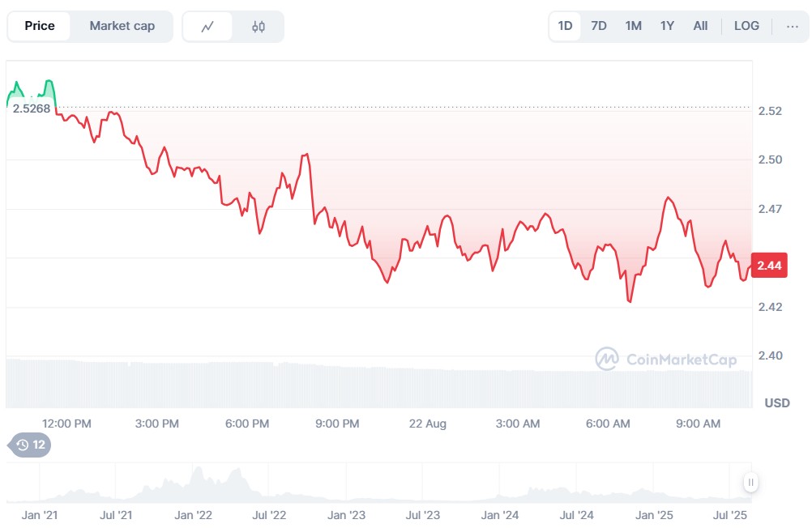Viewport: 812px width, 528px height.
Task: Toggle LOG scale on chart
Action: coord(746,26)
